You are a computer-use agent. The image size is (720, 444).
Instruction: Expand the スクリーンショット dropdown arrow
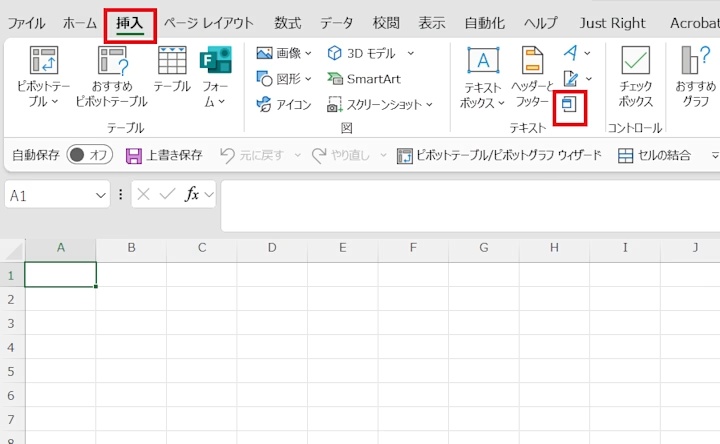click(x=429, y=105)
